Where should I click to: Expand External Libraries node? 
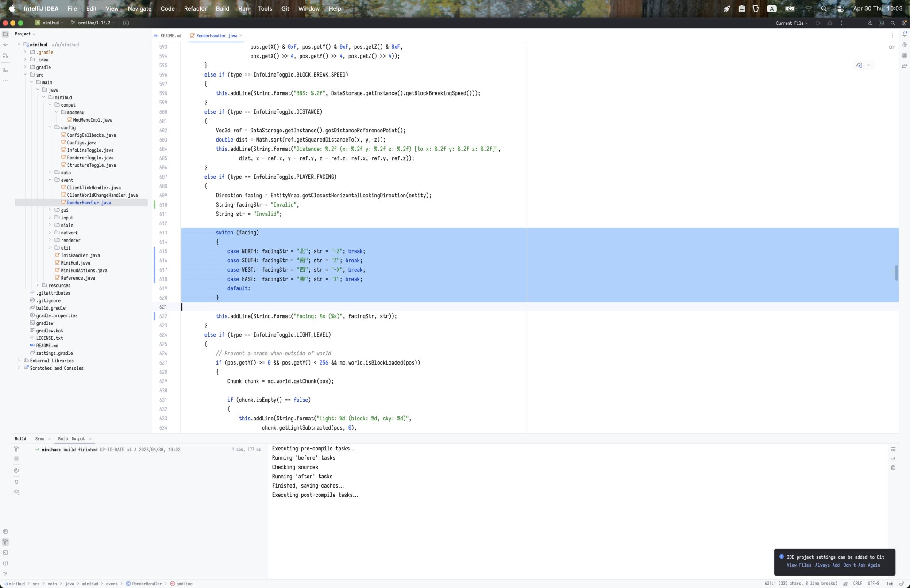coord(19,361)
